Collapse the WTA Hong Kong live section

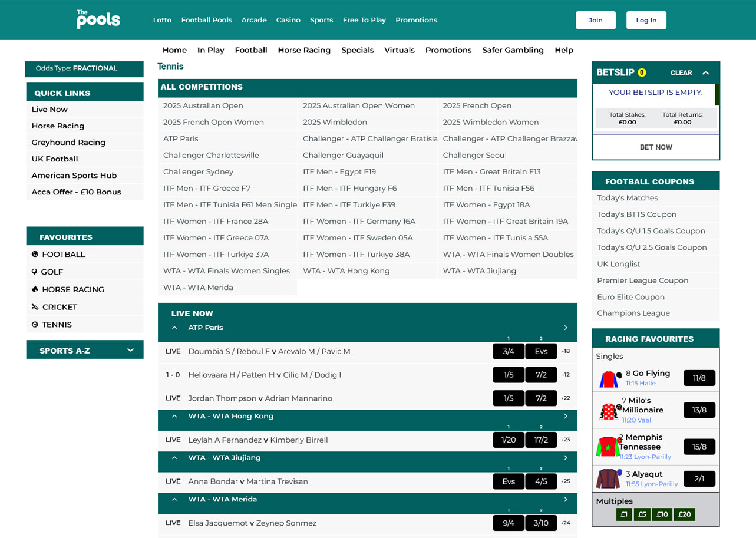(x=174, y=416)
